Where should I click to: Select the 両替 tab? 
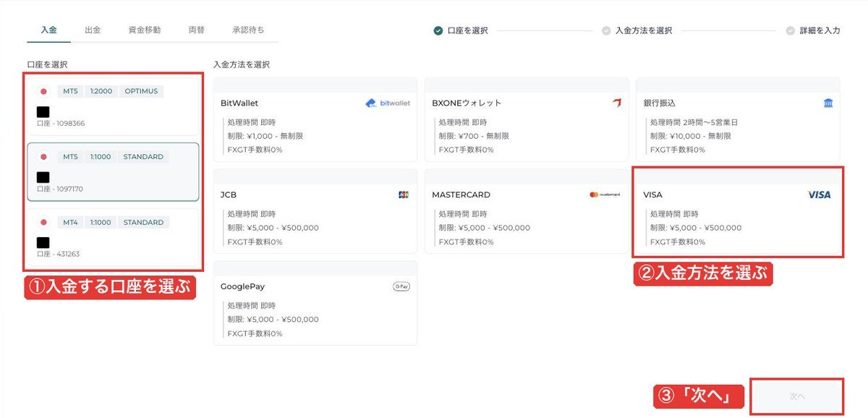pyautogui.click(x=196, y=30)
